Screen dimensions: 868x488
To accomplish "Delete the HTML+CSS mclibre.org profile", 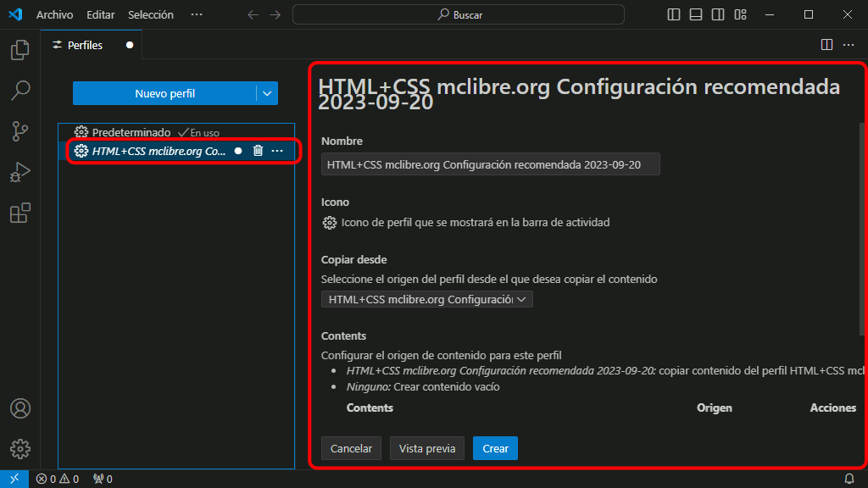I will (x=258, y=151).
